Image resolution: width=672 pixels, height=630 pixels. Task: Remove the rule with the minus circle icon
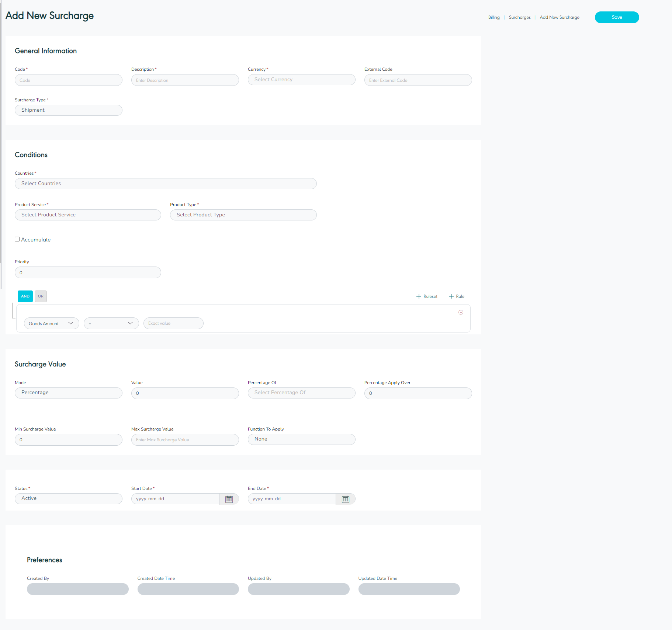tap(461, 313)
